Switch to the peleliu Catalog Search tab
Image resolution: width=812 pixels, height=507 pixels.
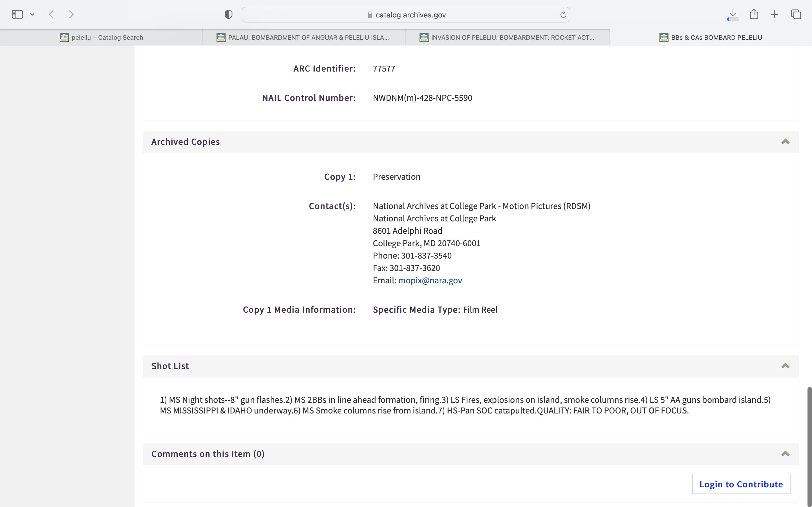[x=101, y=37]
